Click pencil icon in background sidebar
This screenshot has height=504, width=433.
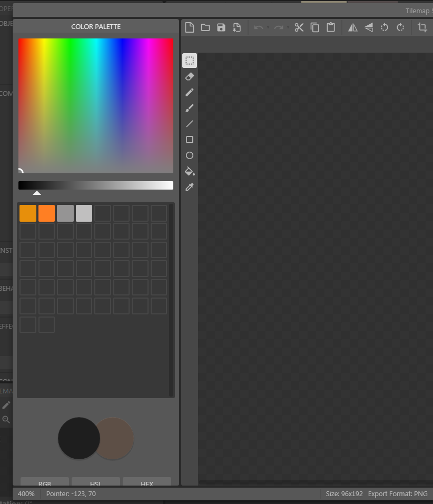[6, 405]
